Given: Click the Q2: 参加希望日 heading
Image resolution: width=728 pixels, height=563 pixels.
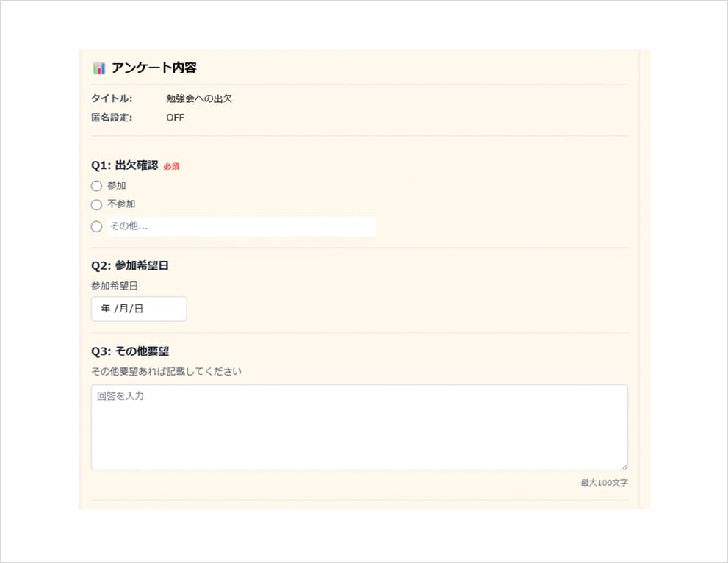Looking at the screenshot, I should 129,266.
